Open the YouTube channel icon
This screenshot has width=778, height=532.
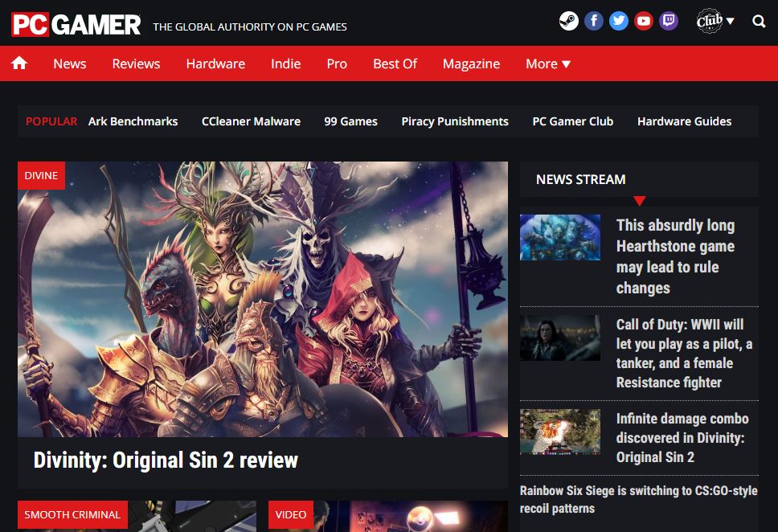point(644,21)
